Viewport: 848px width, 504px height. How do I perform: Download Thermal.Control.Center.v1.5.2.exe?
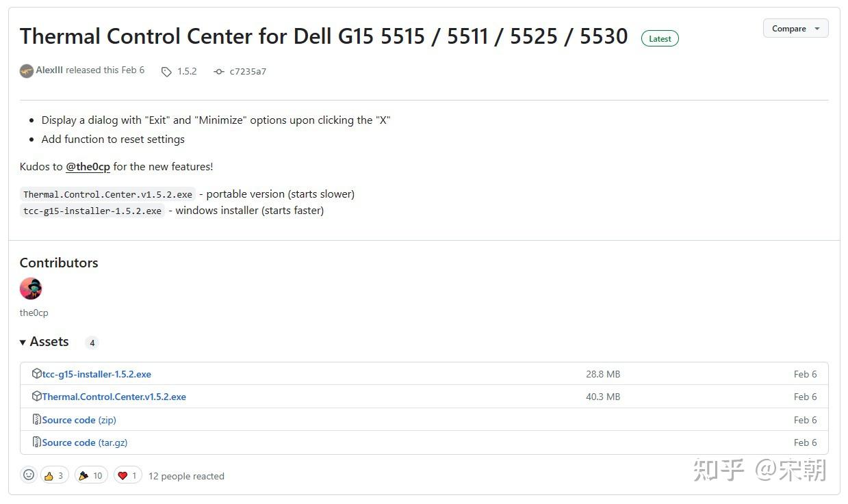pos(114,397)
